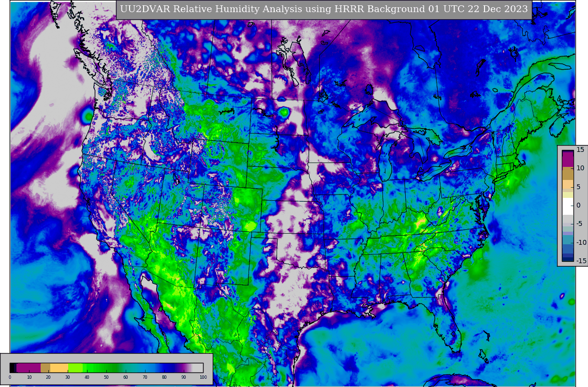Click the light-orange segment of the right difference colorbar

pos(568,184)
